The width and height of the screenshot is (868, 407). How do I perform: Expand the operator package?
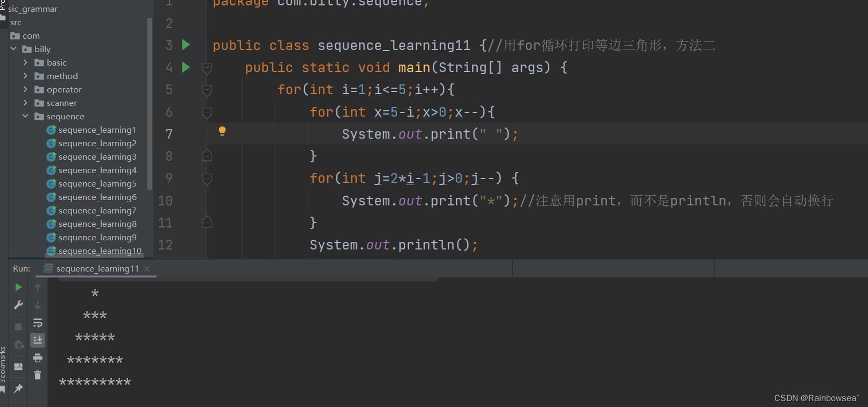point(25,89)
